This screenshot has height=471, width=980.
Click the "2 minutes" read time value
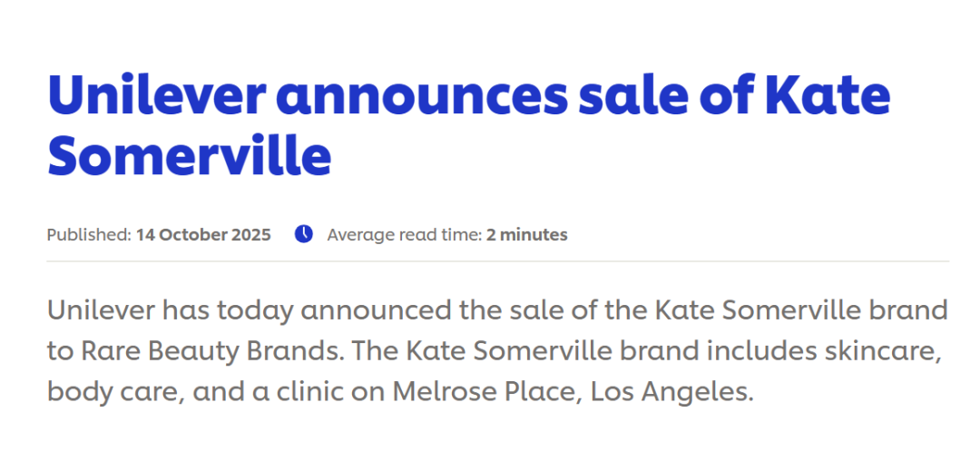pyautogui.click(x=526, y=235)
